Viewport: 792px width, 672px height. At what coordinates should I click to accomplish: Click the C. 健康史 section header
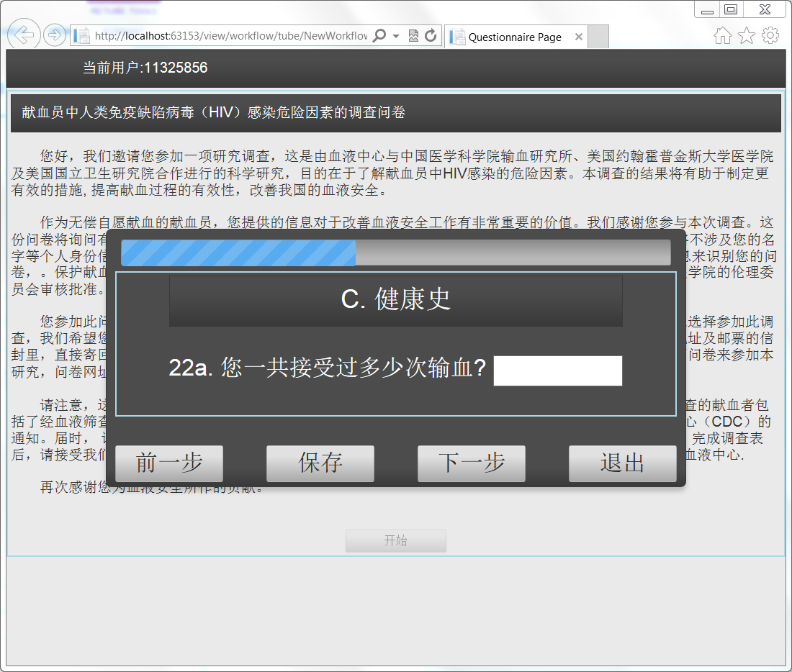click(395, 301)
